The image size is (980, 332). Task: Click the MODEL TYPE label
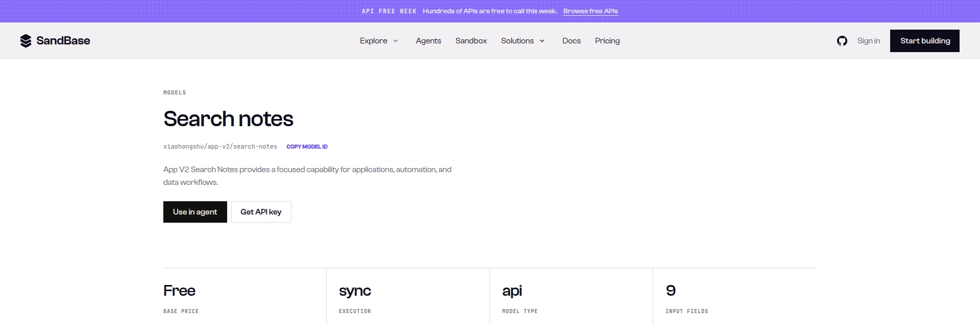pyautogui.click(x=520, y=311)
